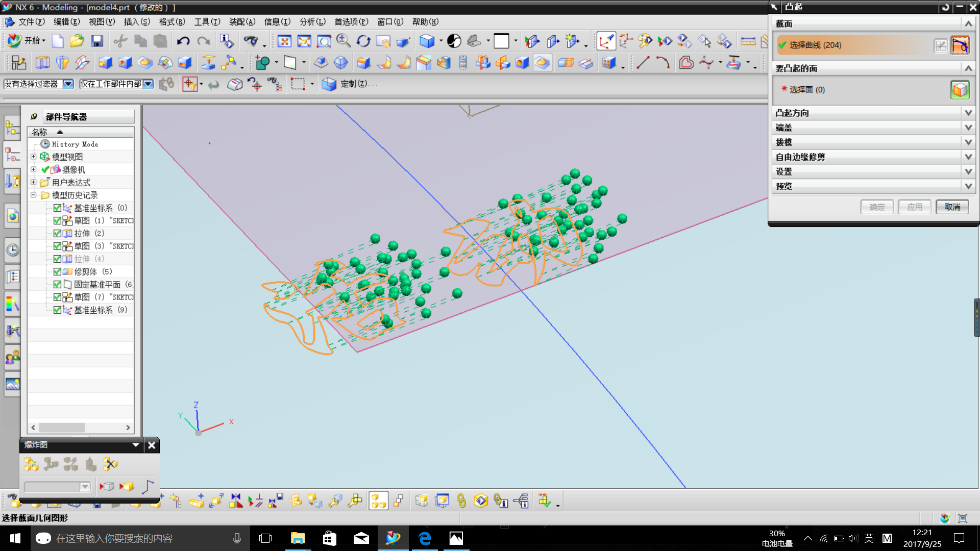The image size is (980, 551).
Task: Open the 编辑(E) menu
Action: (67, 22)
